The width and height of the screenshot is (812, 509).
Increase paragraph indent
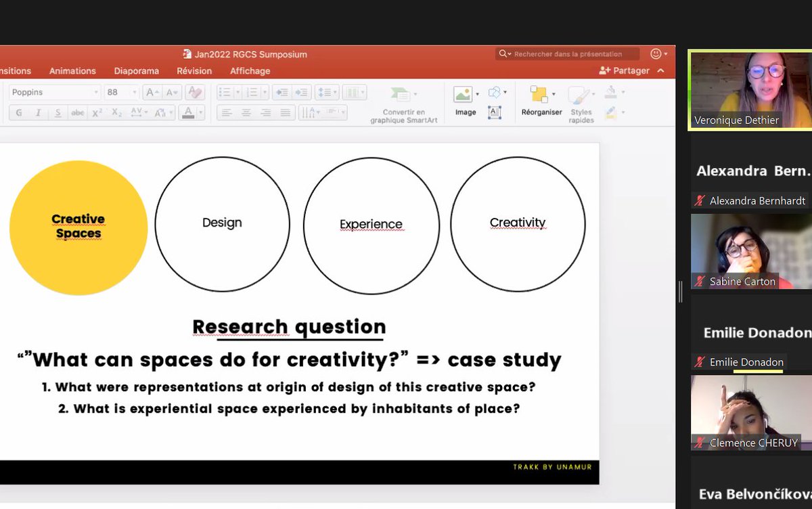coord(302,93)
